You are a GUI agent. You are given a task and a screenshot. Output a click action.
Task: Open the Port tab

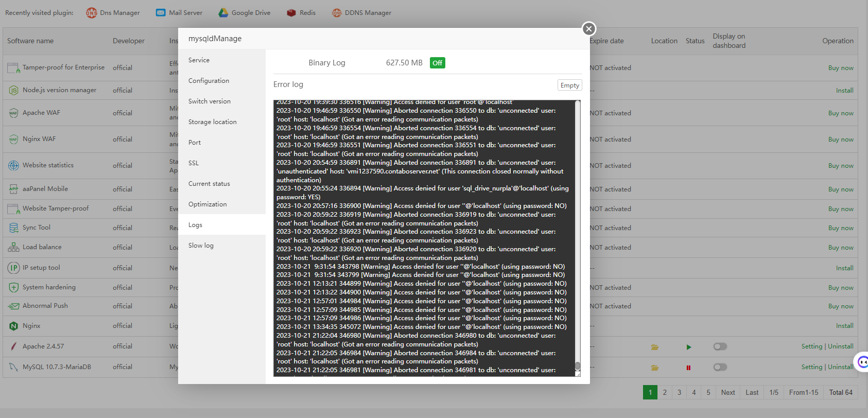[222, 143]
